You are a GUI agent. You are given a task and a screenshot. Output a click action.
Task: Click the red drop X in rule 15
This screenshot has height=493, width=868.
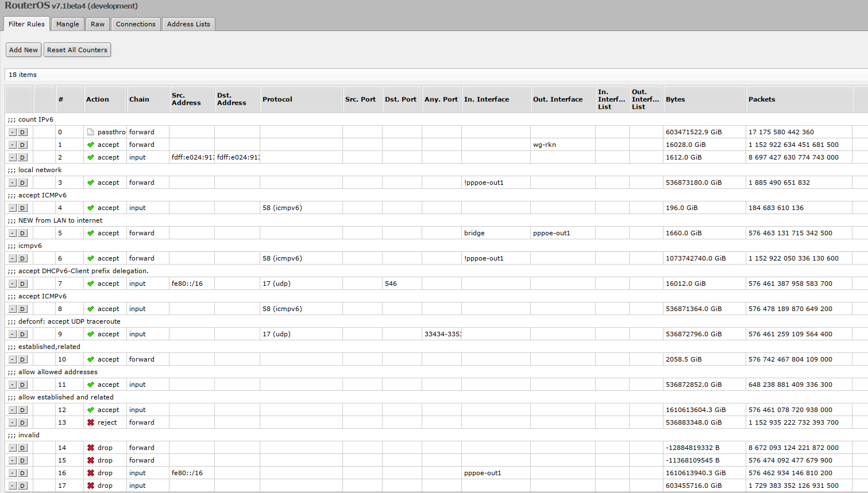[x=91, y=460]
